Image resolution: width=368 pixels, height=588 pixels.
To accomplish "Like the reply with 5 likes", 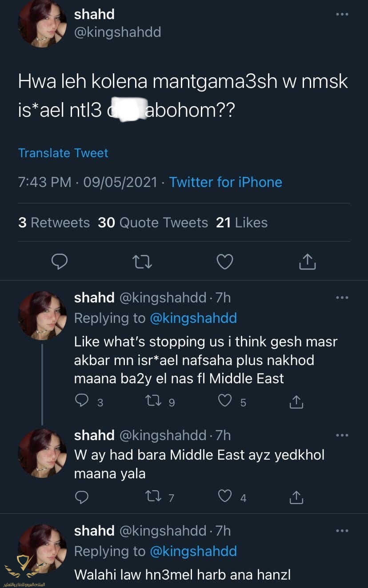I will coord(226,401).
